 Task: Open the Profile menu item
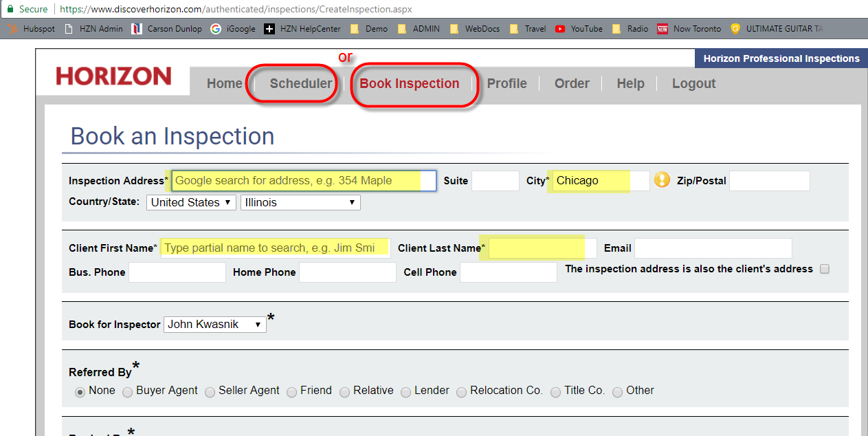point(507,84)
